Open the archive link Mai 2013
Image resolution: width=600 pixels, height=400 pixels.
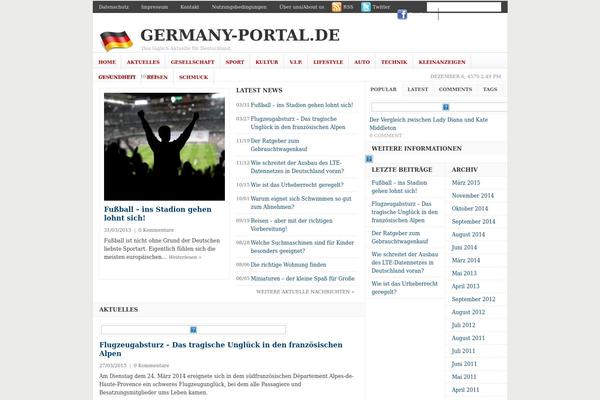[x=464, y=274]
